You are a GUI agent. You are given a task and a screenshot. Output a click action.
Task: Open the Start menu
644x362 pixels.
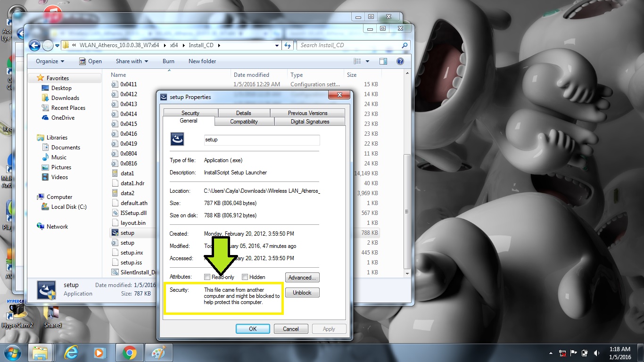click(11, 353)
